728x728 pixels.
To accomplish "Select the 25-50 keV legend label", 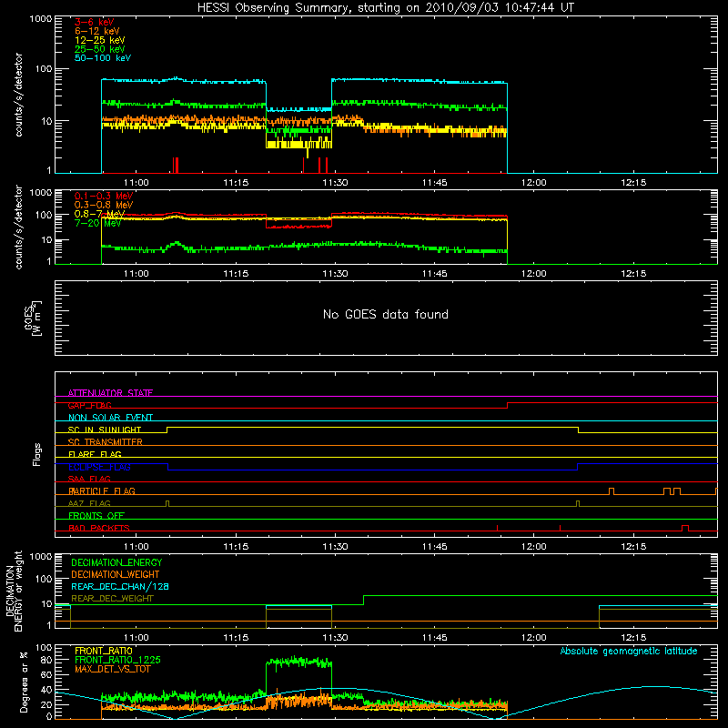I will tap(99, 49).
